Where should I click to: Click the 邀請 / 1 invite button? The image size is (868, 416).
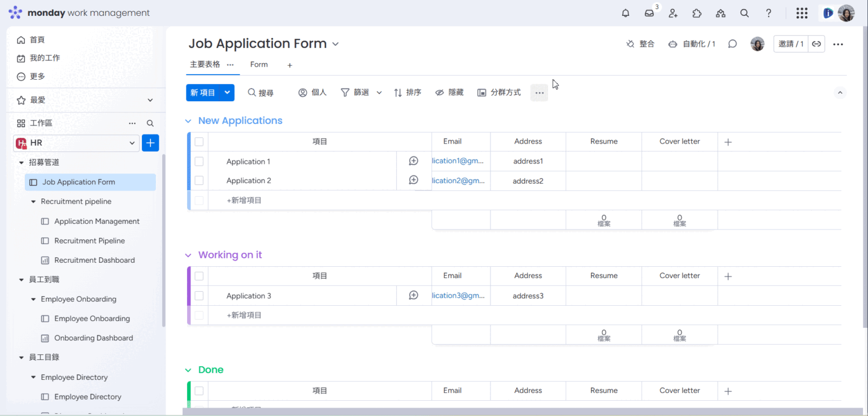(x=791, y=44)
